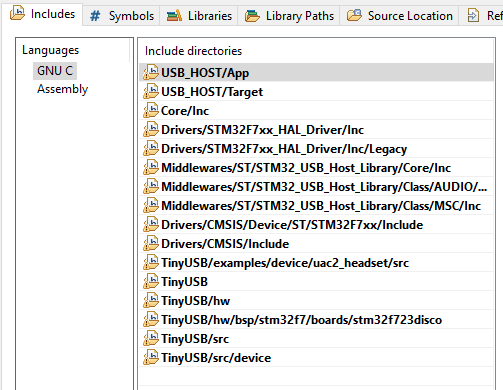Select the USB_Host_Library/Core/Inc entry
Image resolution: width=503 pixels, height=390 pixels.
(x=316, y=168)
